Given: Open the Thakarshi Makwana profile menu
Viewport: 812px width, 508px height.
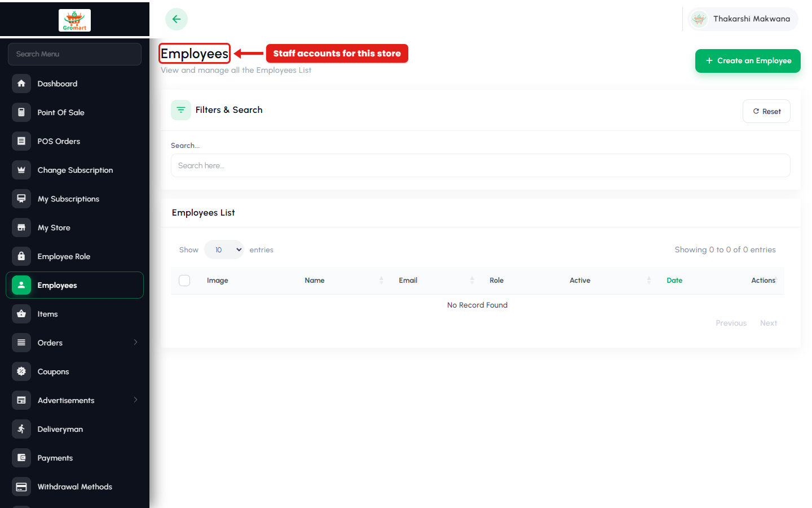Looking at the screenshot, I should [x=743, y=19].
